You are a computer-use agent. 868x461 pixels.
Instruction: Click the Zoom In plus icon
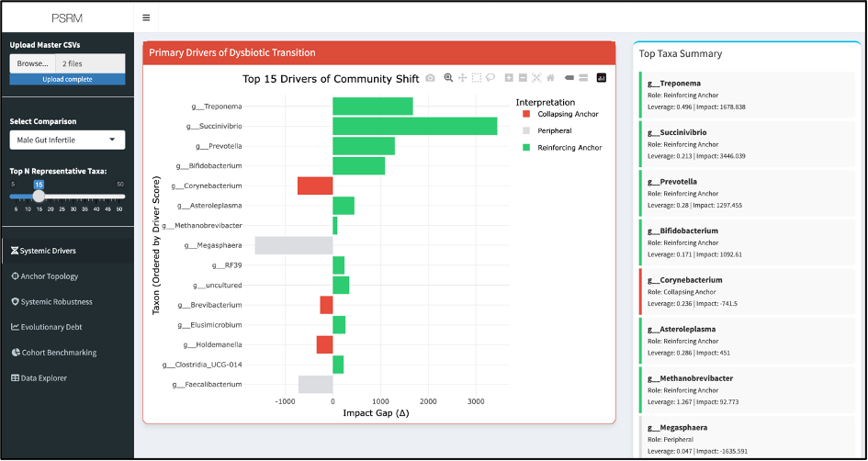509,78
